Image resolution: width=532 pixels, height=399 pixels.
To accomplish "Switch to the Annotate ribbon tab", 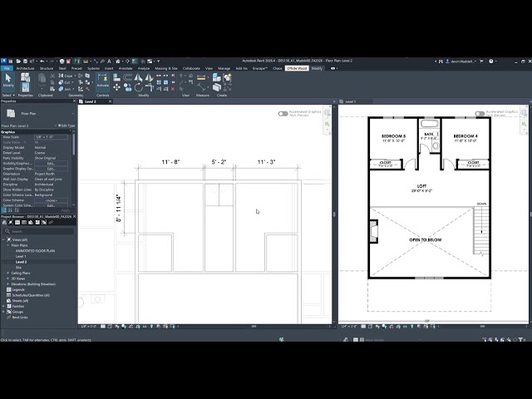I will pos(126,68).
